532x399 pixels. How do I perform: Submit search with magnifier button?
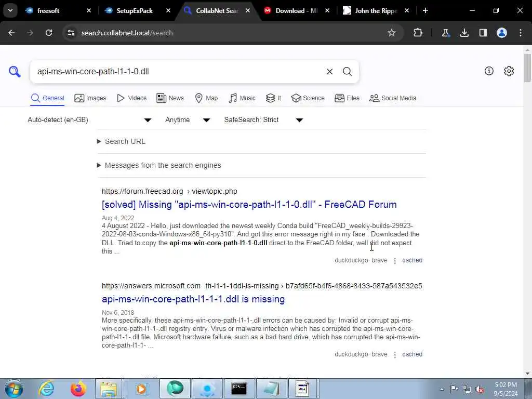[347, 72]
